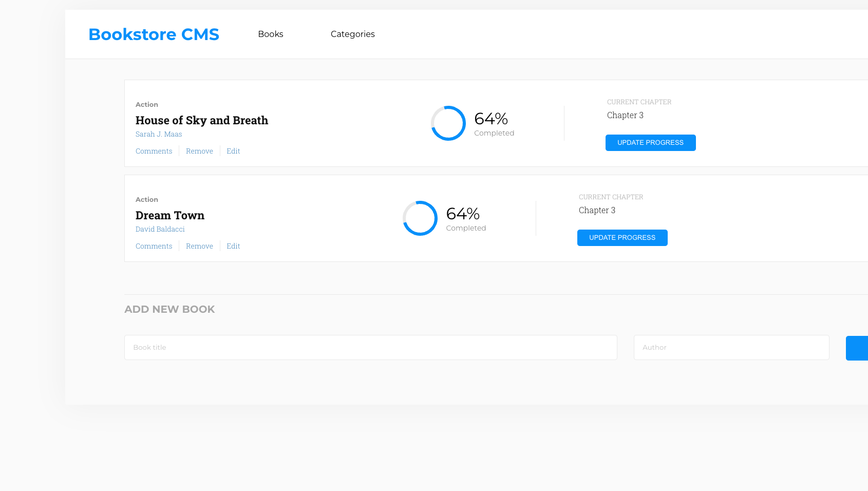Remove the Dream Town book
868x491 pixels.
click(x=199, y=246)
